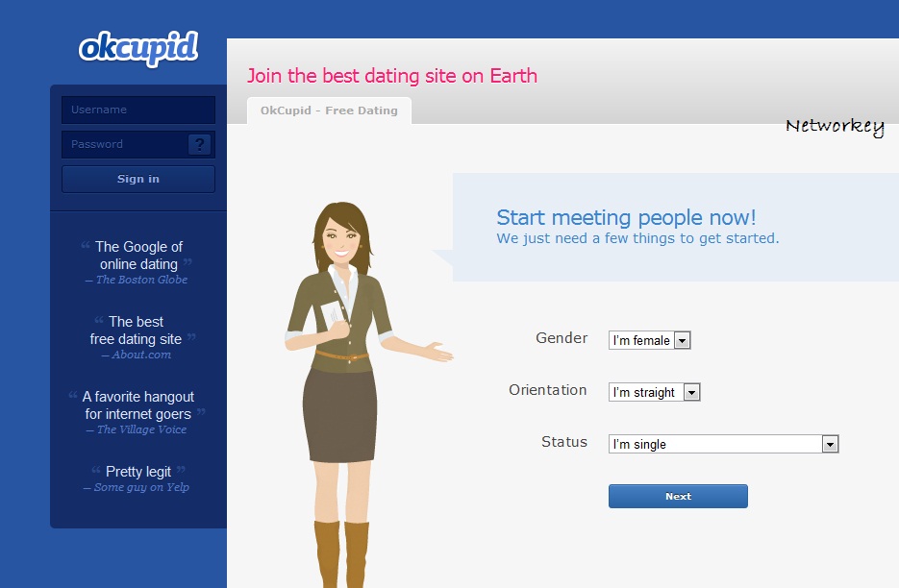Screen dimensions: 899x588
Task: Click the Start meeting people now heading
Action: pyautogui.click(x=626, y=217)
